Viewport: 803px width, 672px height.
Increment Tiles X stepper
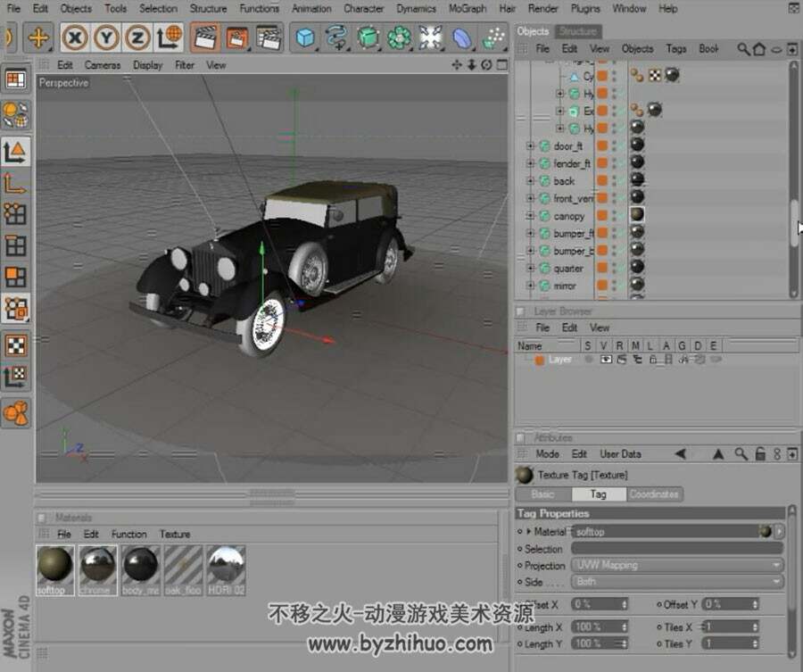(756, 625)
